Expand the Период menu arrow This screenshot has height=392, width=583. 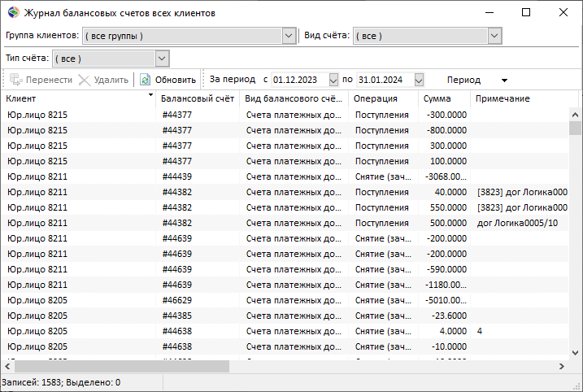pos(504,81)
